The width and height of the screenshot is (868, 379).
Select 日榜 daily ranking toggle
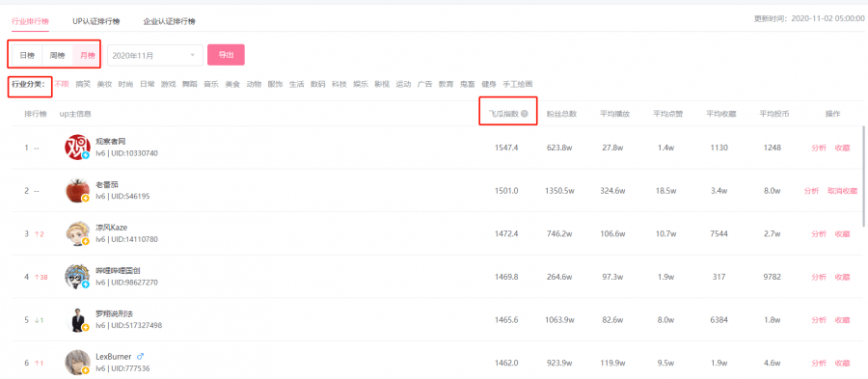coord(27,55)
